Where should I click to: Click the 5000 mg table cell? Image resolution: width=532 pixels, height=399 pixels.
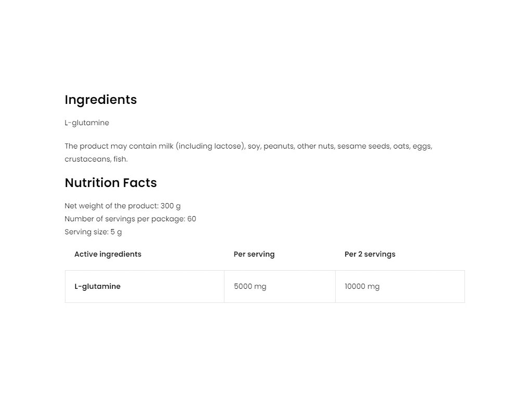280,286
